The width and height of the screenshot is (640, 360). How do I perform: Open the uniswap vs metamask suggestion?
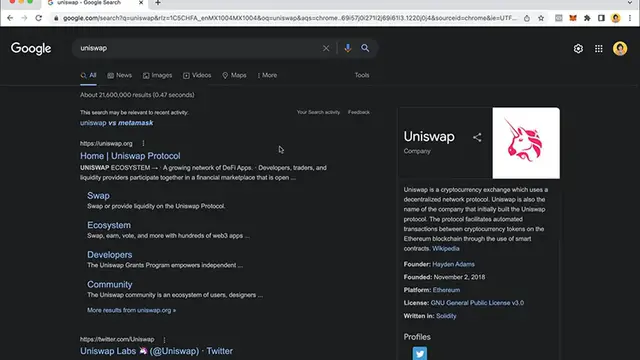tap(117, 123)
